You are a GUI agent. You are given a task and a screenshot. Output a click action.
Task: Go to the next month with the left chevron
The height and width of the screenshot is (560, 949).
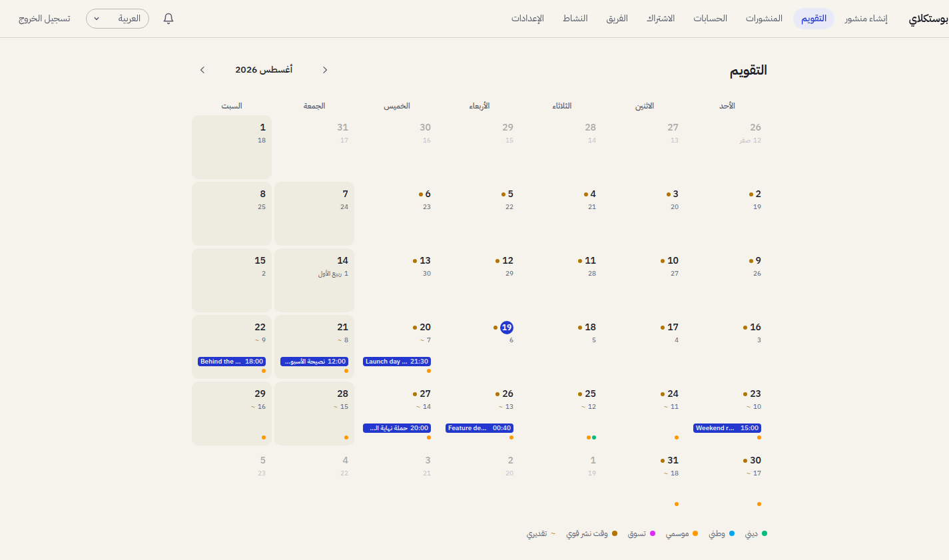click(x=202, y=70)
